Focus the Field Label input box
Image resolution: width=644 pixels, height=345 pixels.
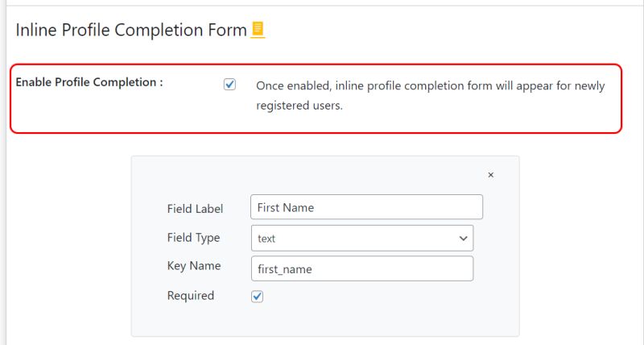click(366, 207)
